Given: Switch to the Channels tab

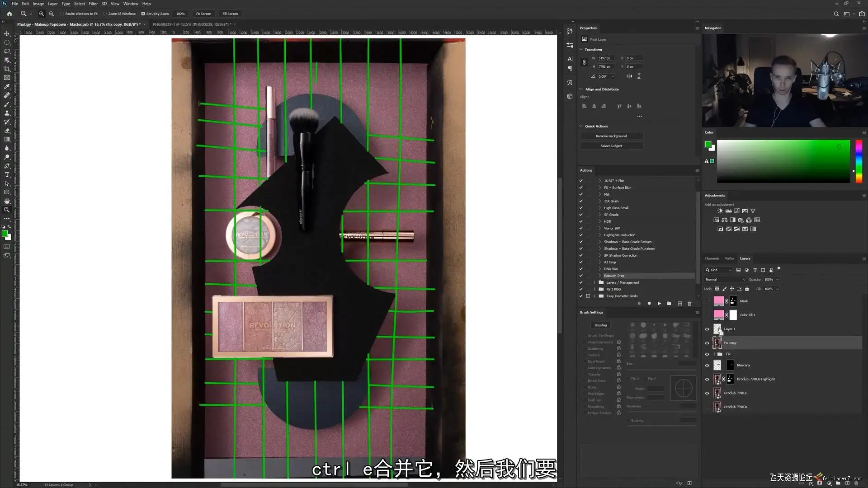Looking at the screenshot, I should 712,258.
